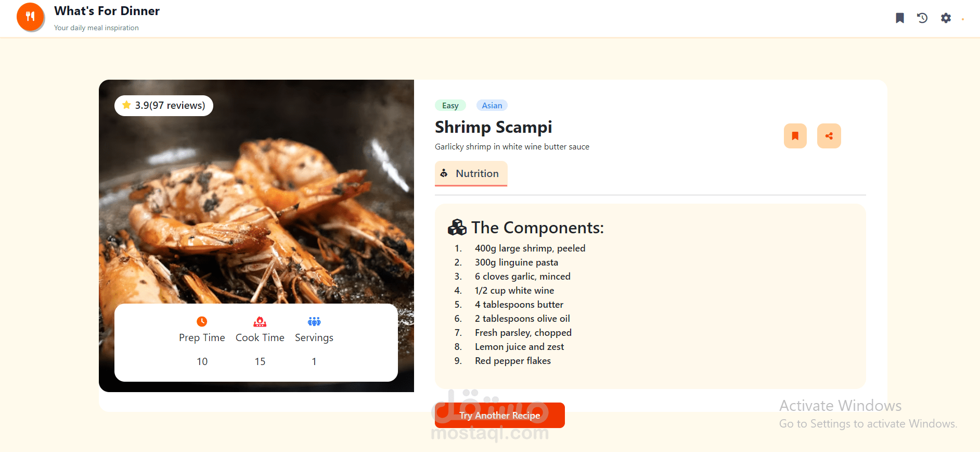Viewport: 980px width, 452px height.
Task: Switch to the Nutrition tab
Action: (471, 173)
